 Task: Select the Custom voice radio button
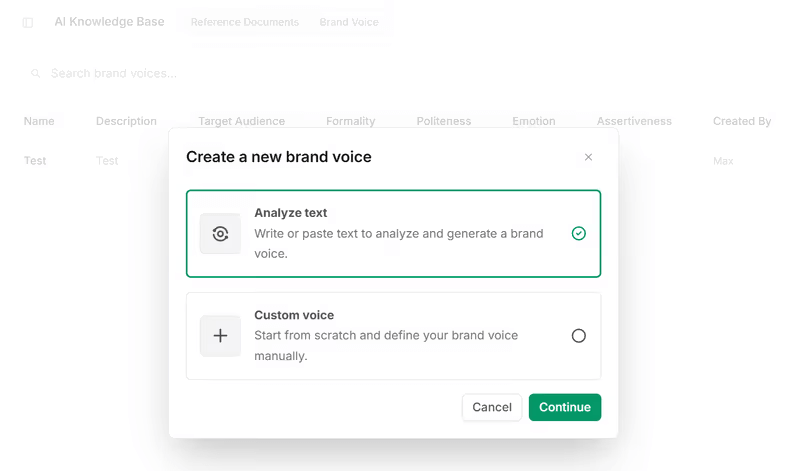(578, 336)
